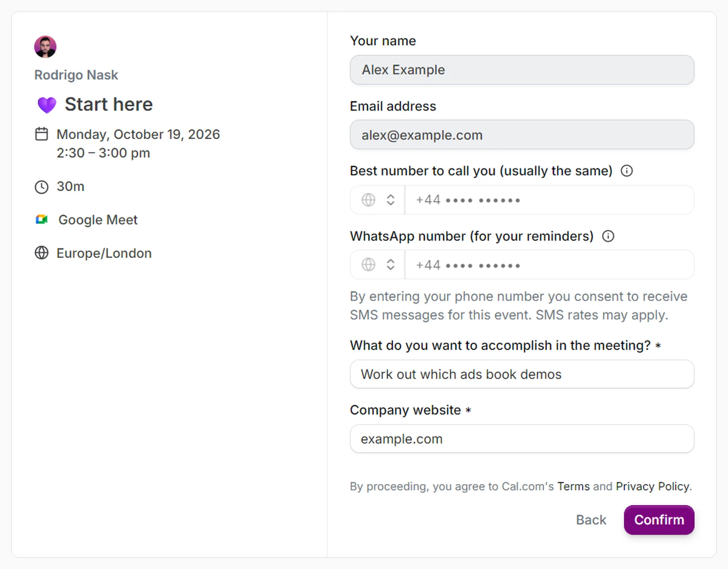The width and height of the screenshot is (728, 569).
Task: Click the Email address input field
Action: tap(522, 135)
